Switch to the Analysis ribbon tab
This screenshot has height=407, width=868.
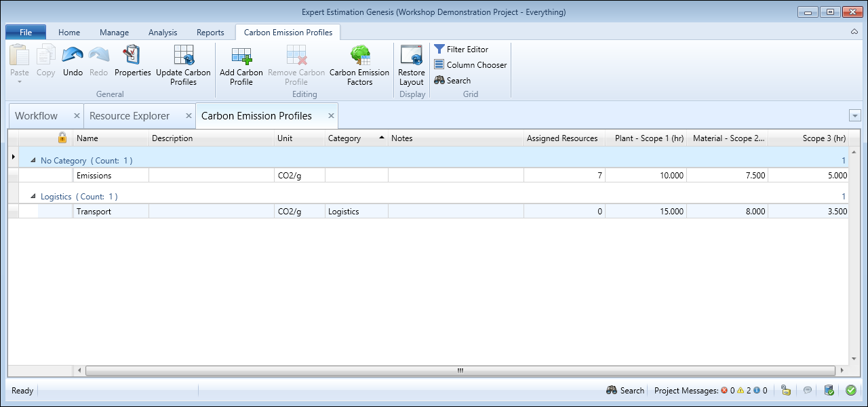163,33
